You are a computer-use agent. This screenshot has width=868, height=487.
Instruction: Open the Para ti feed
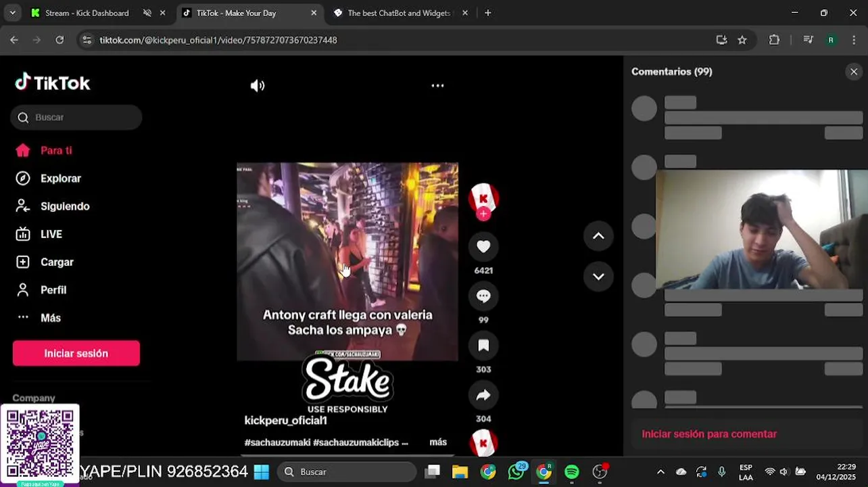(x=56, y=151)
